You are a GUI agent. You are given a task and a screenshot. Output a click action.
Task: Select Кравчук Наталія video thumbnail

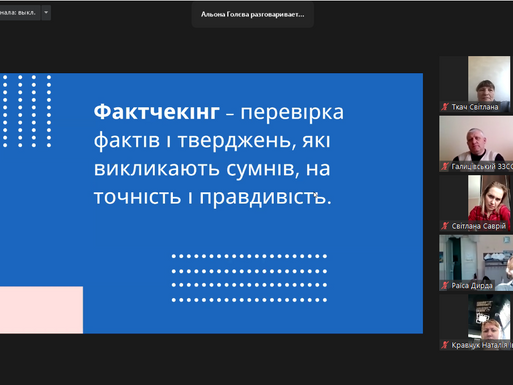(x=476, y=322)
